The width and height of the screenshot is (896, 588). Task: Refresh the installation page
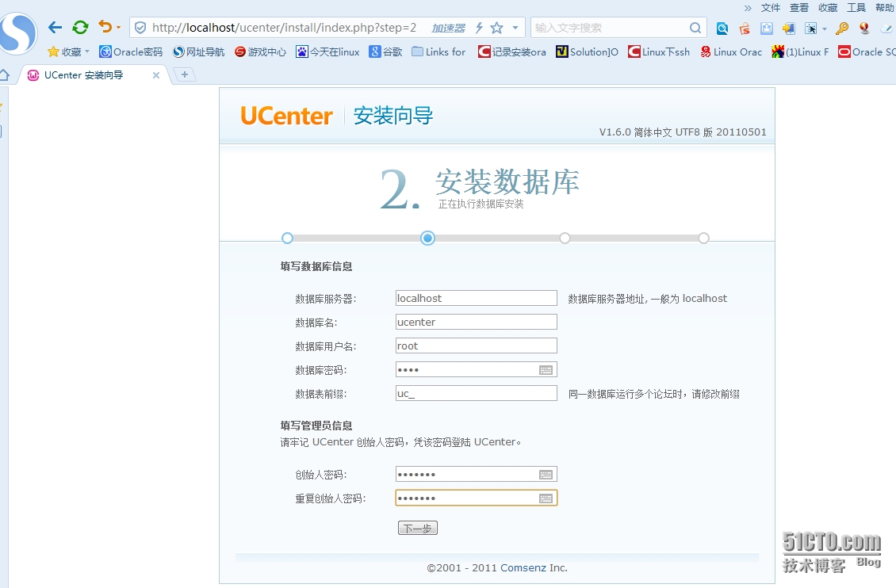pyautogui.click(x=79, y=27)
